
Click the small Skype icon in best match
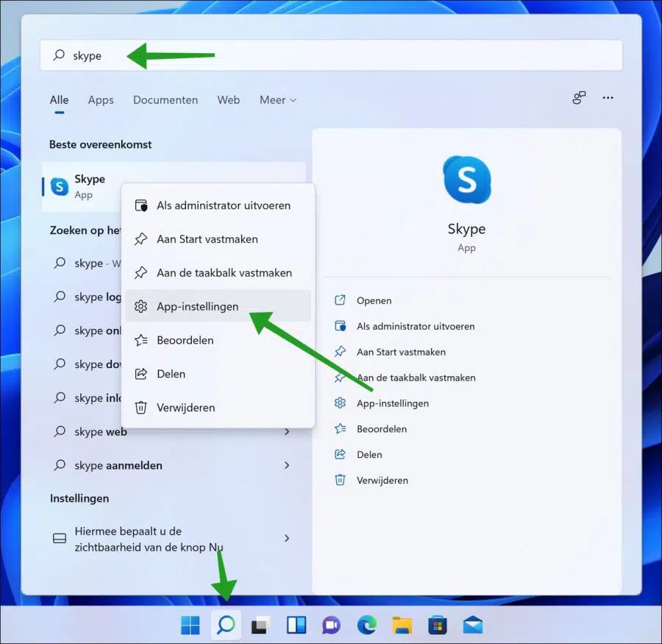[60, 186]
